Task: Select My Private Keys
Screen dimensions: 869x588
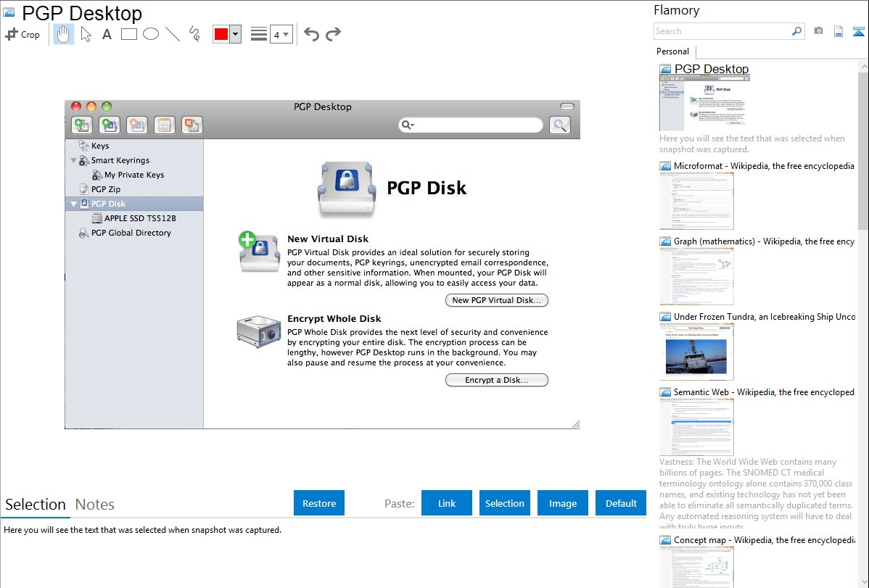Action: (134, 175)
